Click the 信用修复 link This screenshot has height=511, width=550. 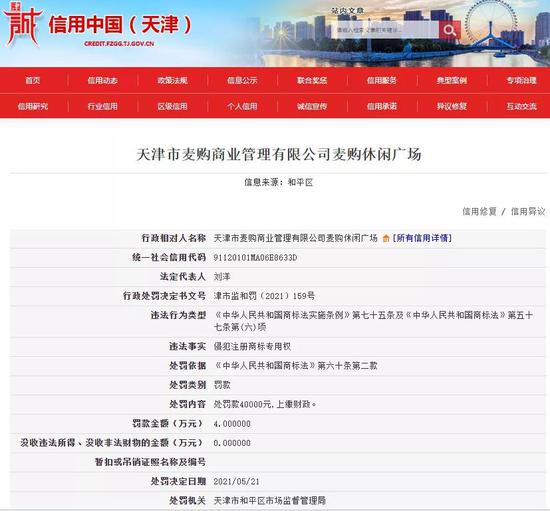(x=479, y=211)
